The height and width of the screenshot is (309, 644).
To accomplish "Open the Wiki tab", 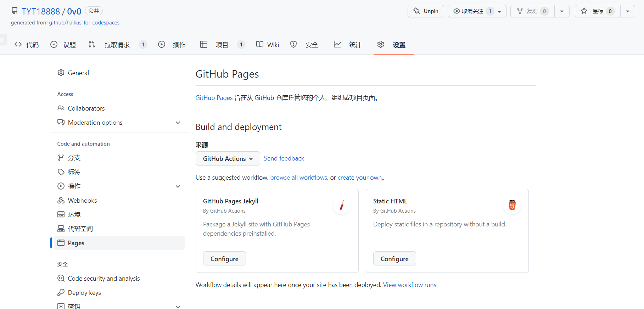I will click(268, 45).
